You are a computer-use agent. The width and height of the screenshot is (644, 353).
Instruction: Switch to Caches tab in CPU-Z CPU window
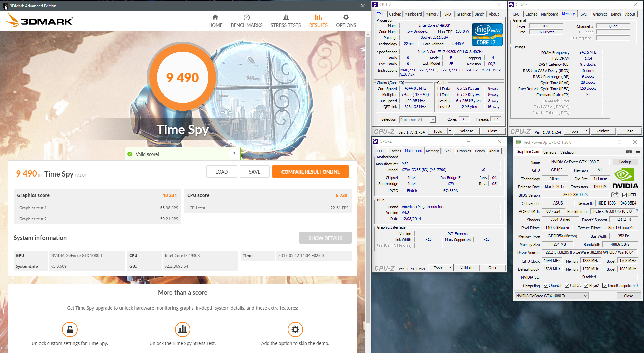click(395, 14)
